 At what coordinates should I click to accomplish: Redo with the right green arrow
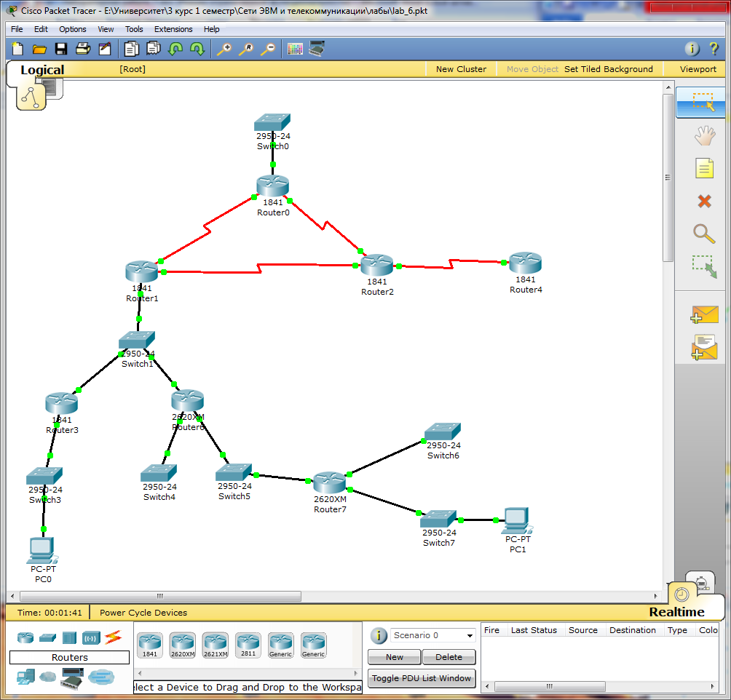coord(197,49)
